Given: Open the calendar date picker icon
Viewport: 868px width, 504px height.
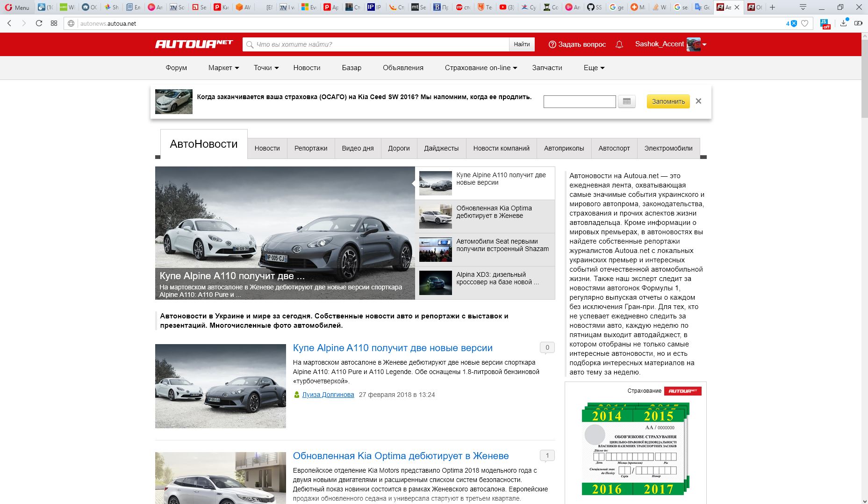Looking at the screenshot, I should coord(626,101).
